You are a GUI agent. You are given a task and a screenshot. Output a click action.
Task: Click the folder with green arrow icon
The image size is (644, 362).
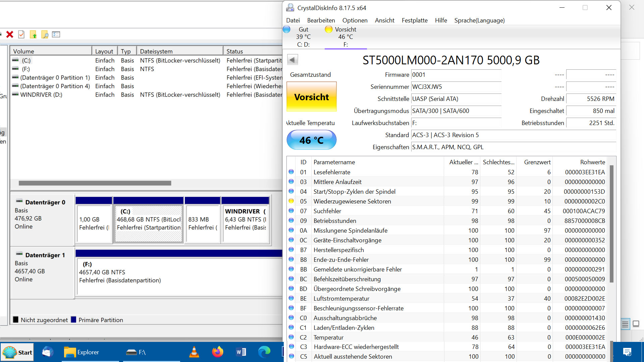pyautogui.click(x=33, y=35)
